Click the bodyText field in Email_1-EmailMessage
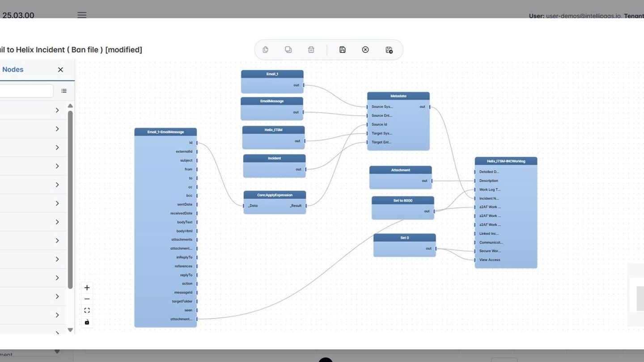 click(185, 222)
